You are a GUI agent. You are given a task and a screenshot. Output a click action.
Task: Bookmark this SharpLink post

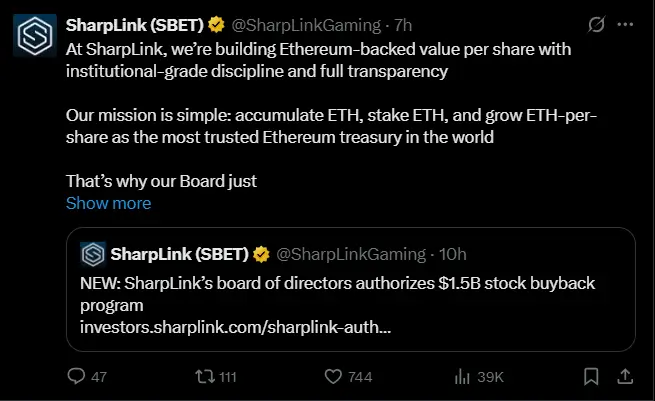(592, 377)
